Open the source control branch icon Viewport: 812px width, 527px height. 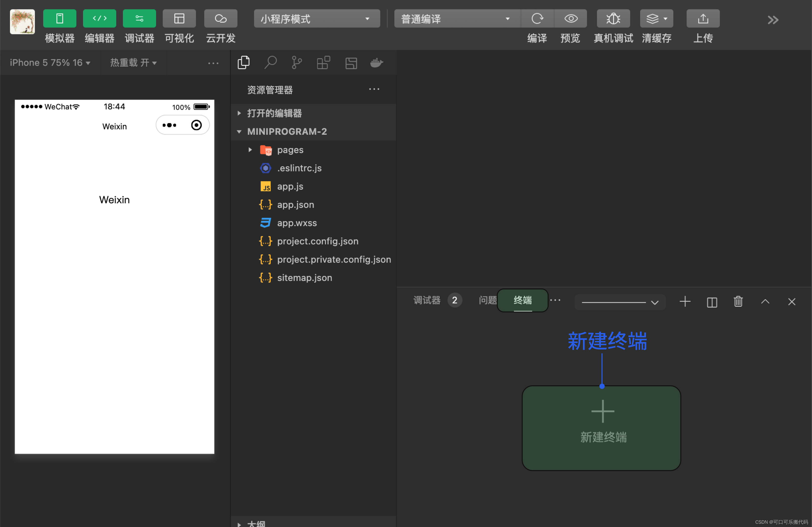tap(297, 63)
